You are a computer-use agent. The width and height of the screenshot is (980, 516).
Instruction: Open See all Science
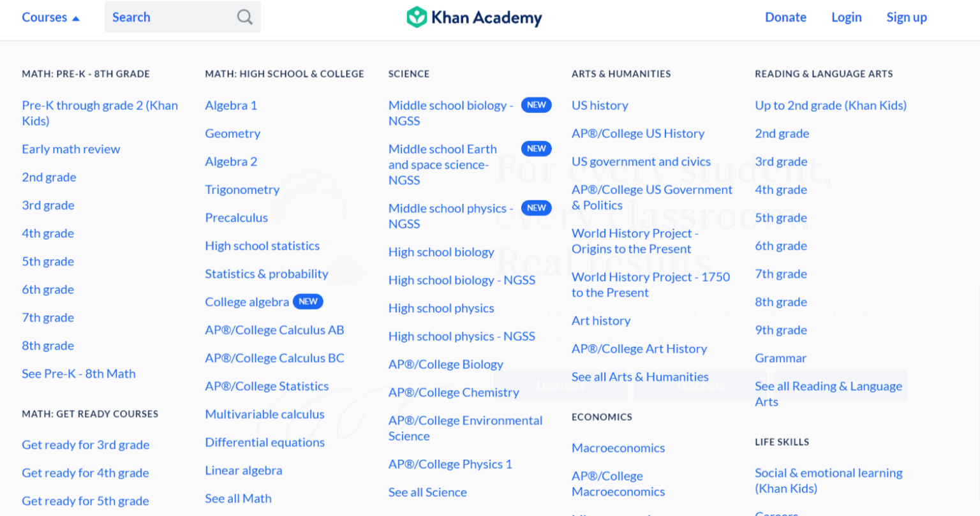point(427,492)
